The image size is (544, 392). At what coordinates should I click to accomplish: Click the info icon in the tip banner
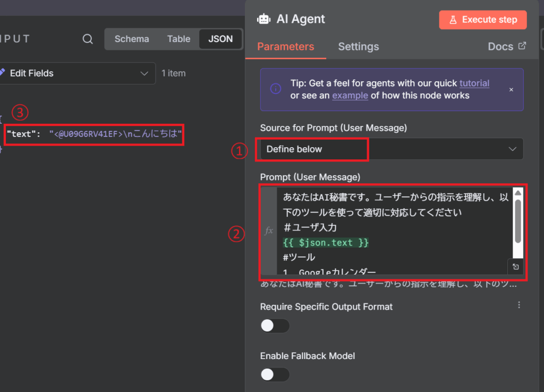[275, 89]
